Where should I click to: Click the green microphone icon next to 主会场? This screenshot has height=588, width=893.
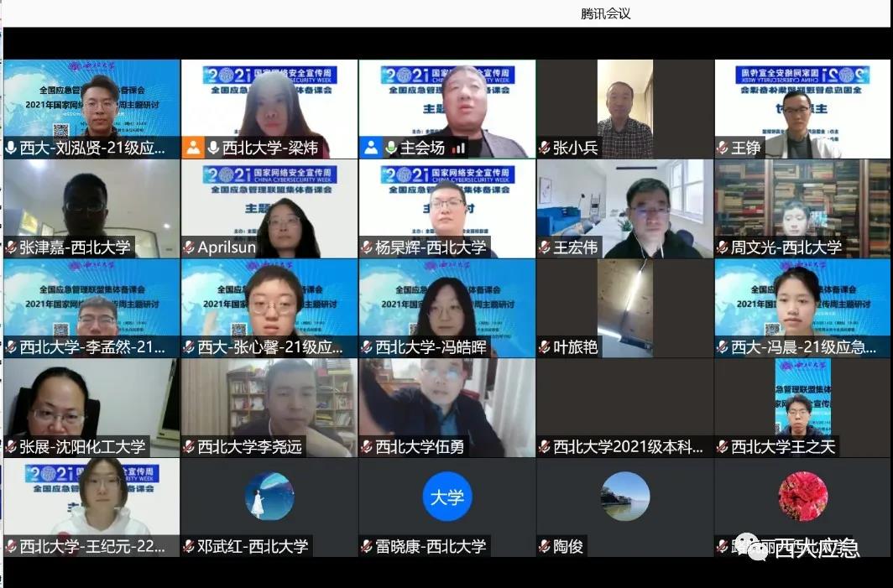point(391,148)
